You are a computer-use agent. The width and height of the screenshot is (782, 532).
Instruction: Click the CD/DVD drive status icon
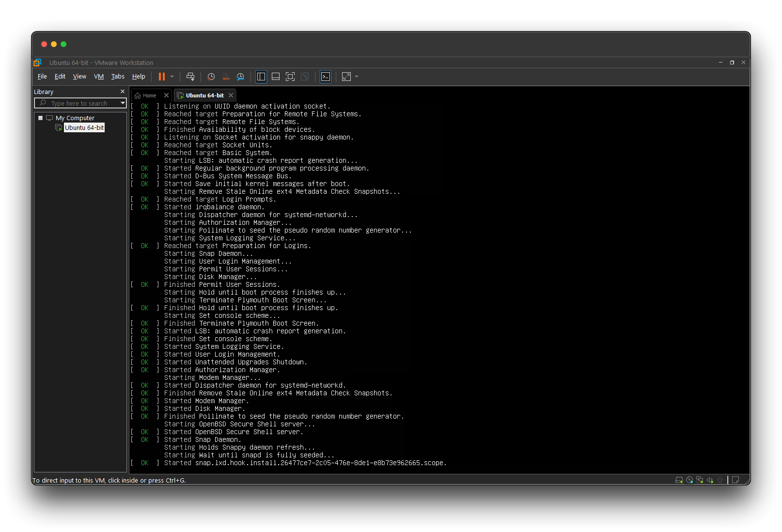pyautogui.click(x=689, y=480)
